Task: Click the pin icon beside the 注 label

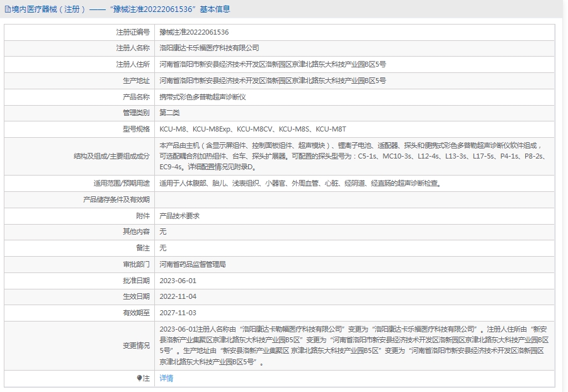Action: tap(139, 378)
